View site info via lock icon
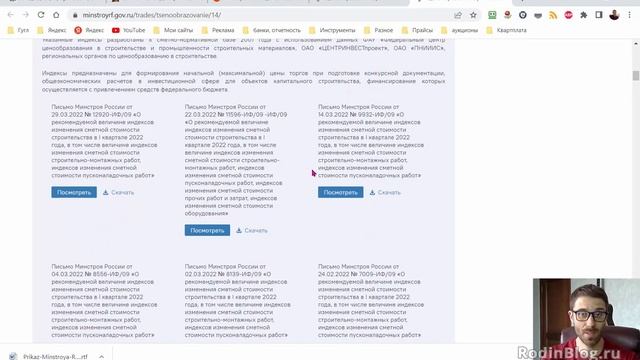Image resolution: width=640 pixels, height=360 pixels. tap(75, 15)
